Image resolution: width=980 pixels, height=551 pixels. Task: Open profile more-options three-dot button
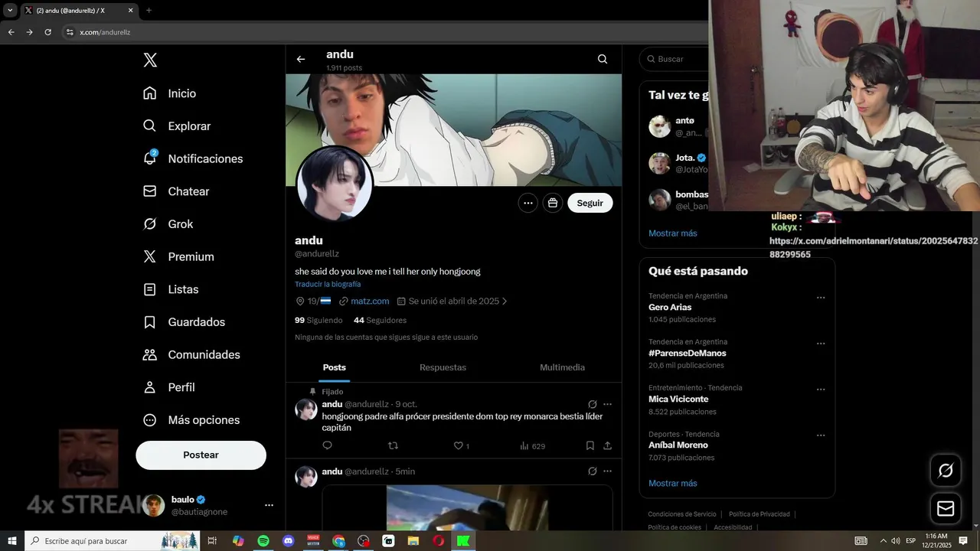pyautogui.click(x=528, y=203)
